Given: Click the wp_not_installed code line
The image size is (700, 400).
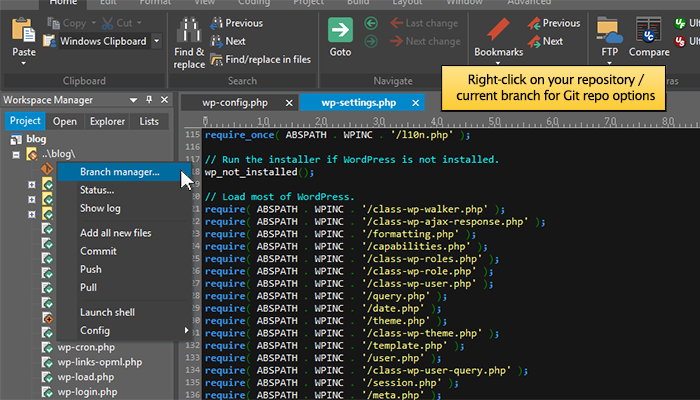Looking at the screenshot, I should pyautogui.click(x=259, y=172).
